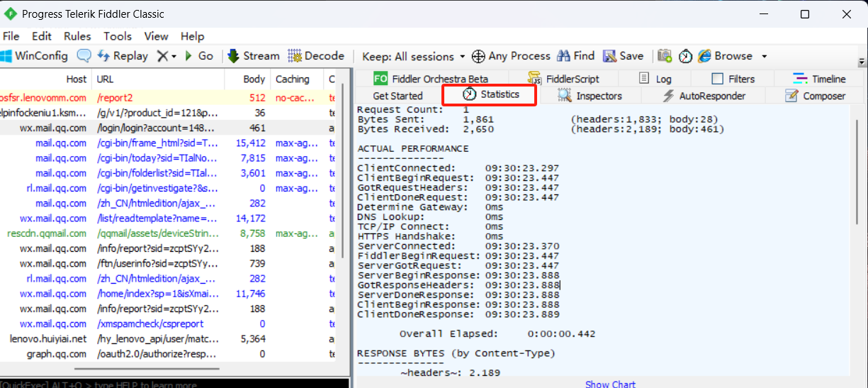
Task: Sort sessions by Caching column header
Action: coord(297,79)
